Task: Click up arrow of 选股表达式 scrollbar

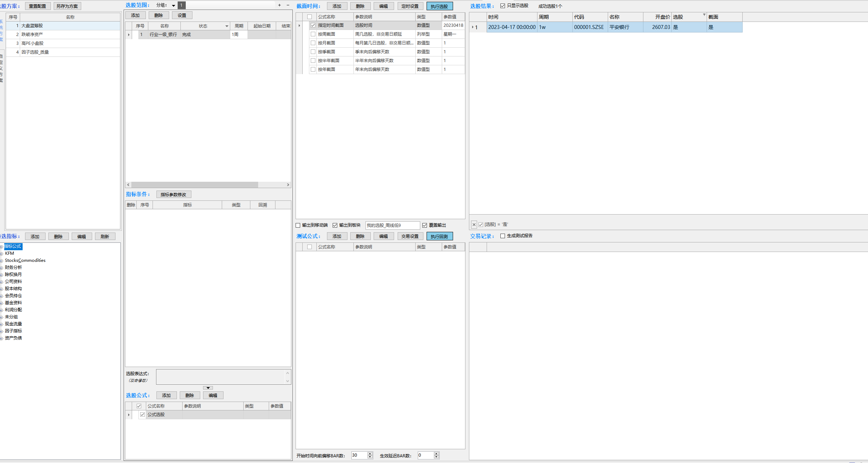Action: 287,373
